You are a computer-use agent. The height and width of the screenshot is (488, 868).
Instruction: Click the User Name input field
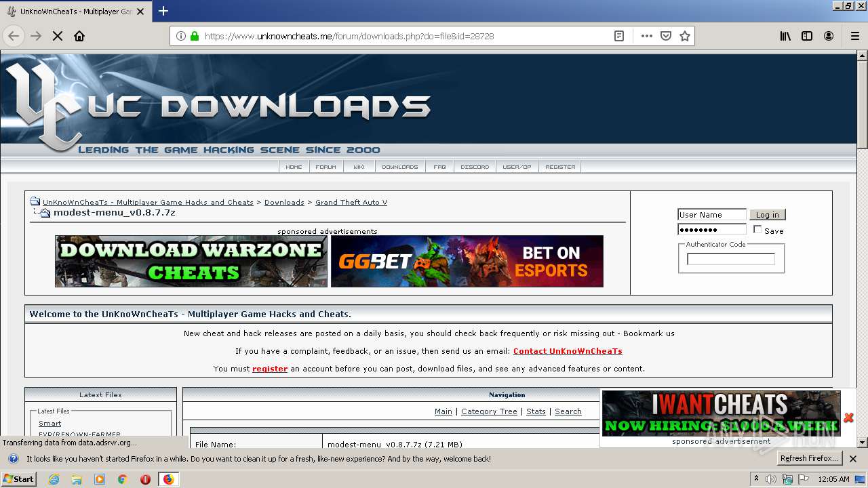(x=712, y=215)
